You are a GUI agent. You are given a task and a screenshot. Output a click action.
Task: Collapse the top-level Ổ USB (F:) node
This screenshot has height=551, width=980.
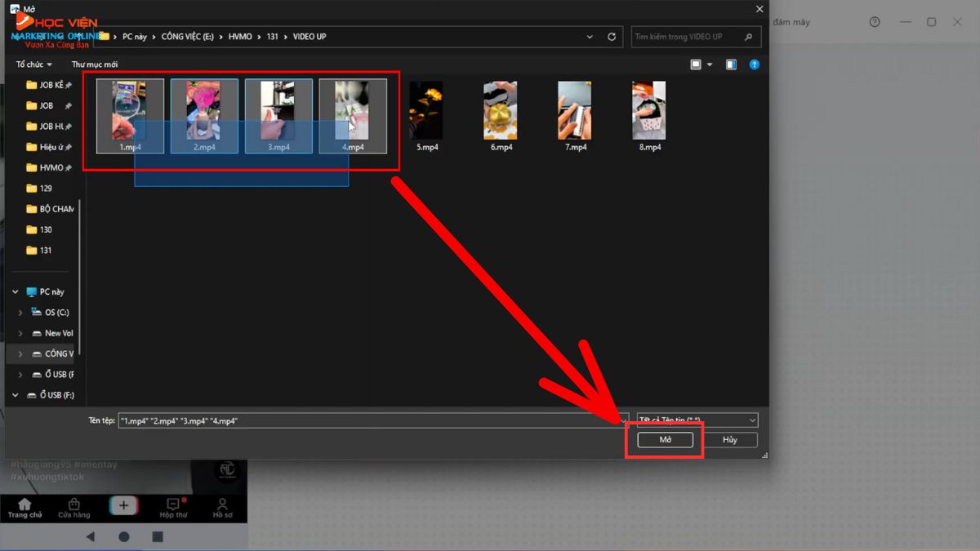15,395
